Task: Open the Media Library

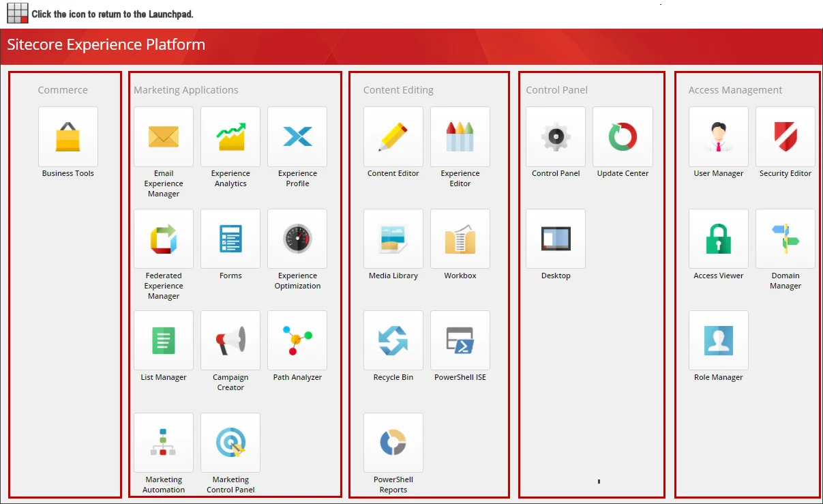Action: point(393,239)
